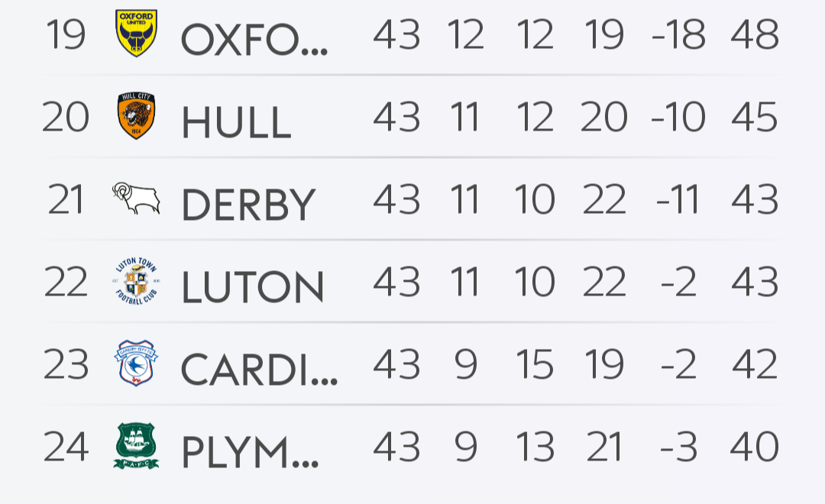Open the LUTON team page
Image resolution: width=825 pixels, height=504 pixels.
coord(253,287)
